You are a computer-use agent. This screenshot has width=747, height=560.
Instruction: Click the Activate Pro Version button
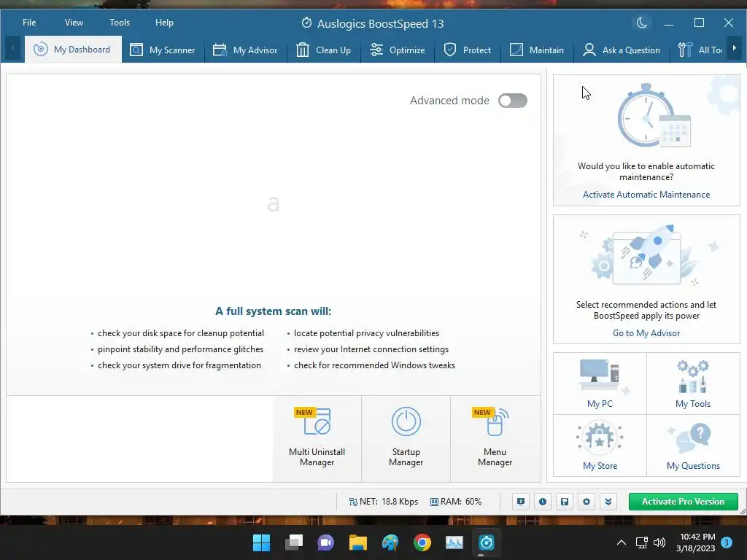683,502
